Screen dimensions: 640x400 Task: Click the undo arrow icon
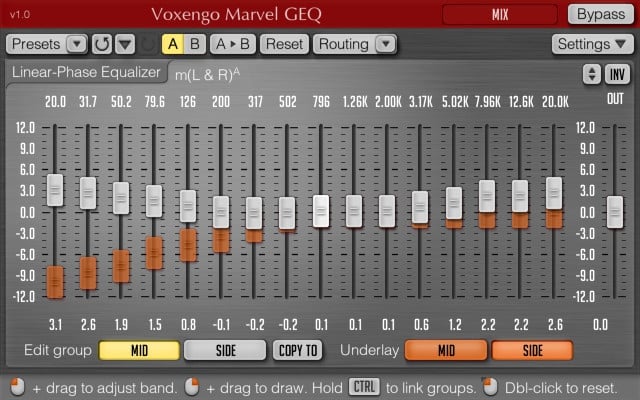102,44
